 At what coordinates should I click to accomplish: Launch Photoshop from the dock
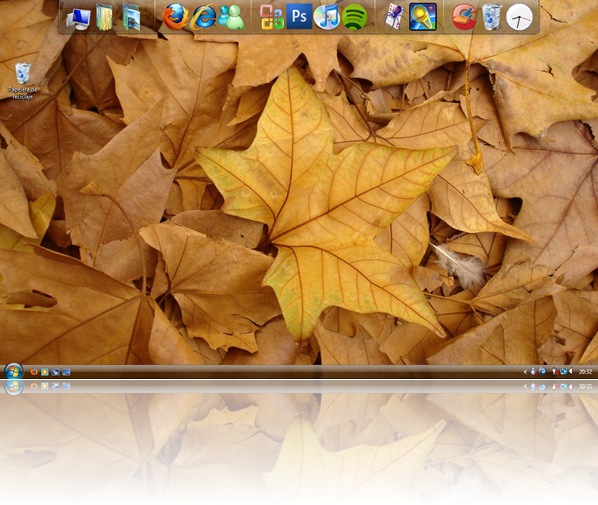pos(299,17)
